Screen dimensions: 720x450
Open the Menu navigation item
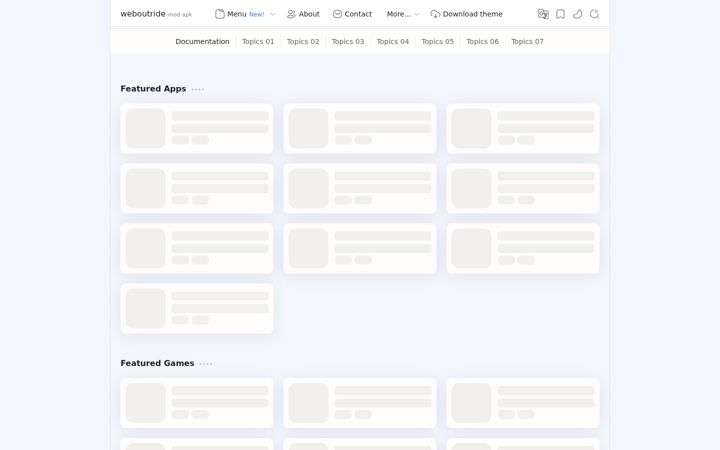(236, 14)
